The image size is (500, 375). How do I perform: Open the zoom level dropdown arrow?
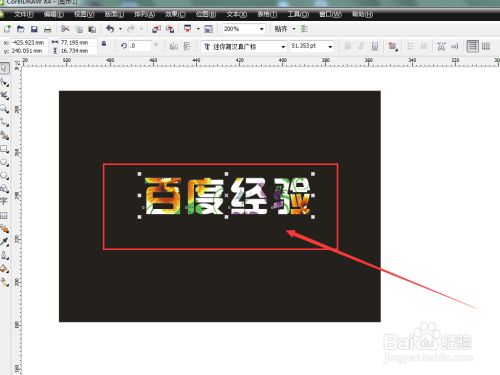click(262, 29)
